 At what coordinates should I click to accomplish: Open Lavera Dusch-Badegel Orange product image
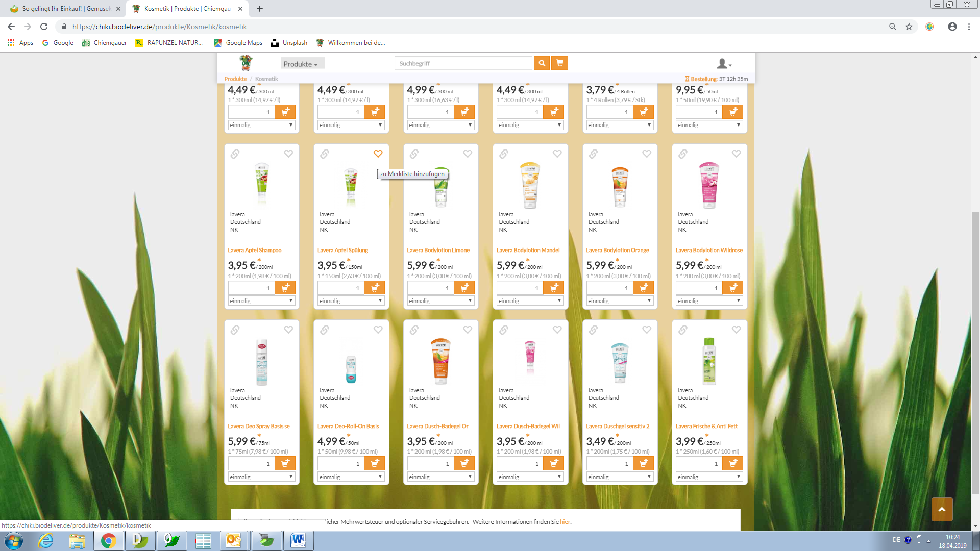point(440,361)
